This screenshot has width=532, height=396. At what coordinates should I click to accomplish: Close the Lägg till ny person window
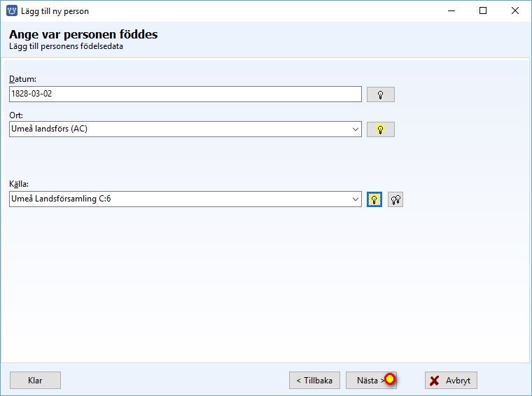point(514,11)
